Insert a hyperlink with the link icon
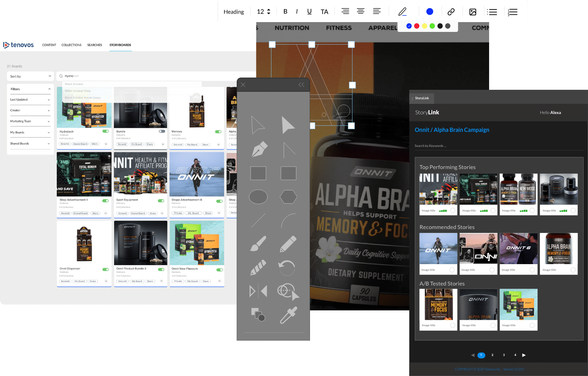The height and width of the screenshot is (376, 588). pos(451,12)
